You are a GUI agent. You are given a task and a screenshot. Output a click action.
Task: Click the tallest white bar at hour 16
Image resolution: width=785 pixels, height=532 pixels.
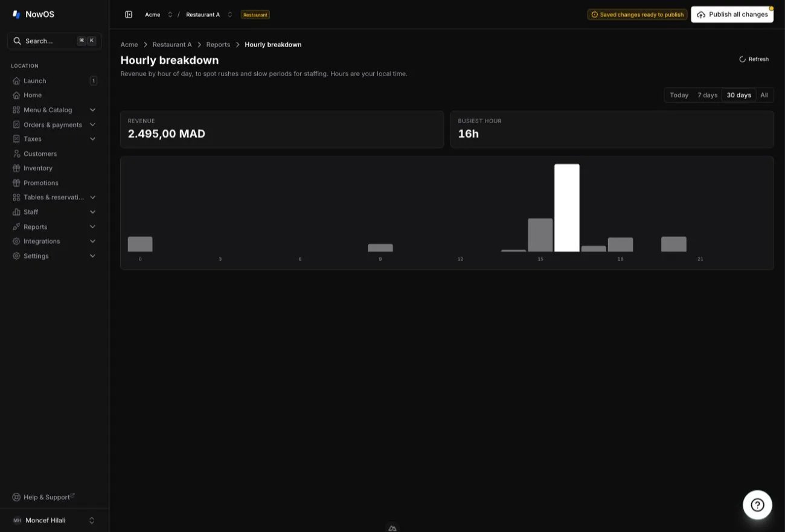[567, 208]
